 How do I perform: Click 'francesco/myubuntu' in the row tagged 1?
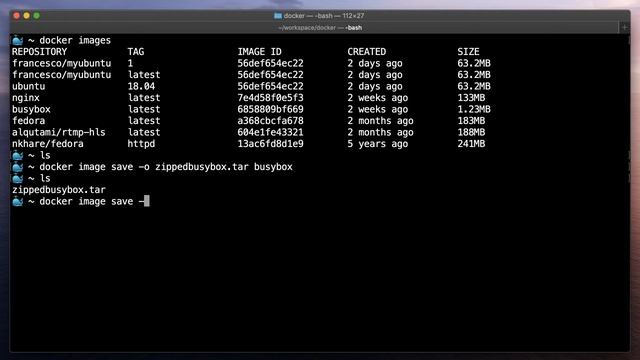pos(62,63)
